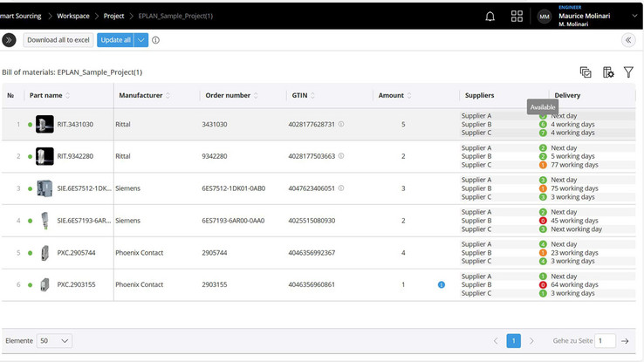
Task: Open the Elemente page size dropdown
Action: point(54,341)
